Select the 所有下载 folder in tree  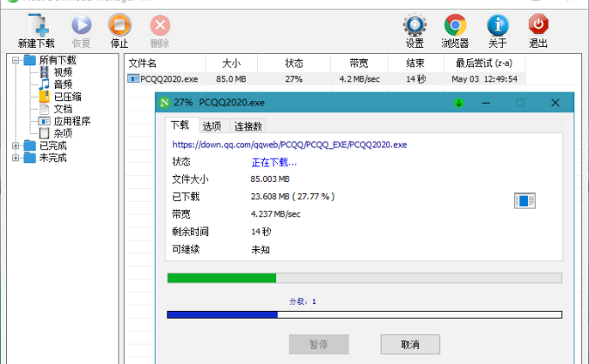coord(58,60)
